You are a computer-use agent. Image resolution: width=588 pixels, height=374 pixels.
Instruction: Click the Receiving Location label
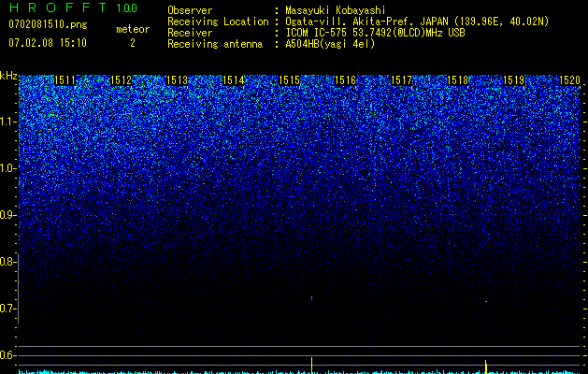tap(218, 22)
